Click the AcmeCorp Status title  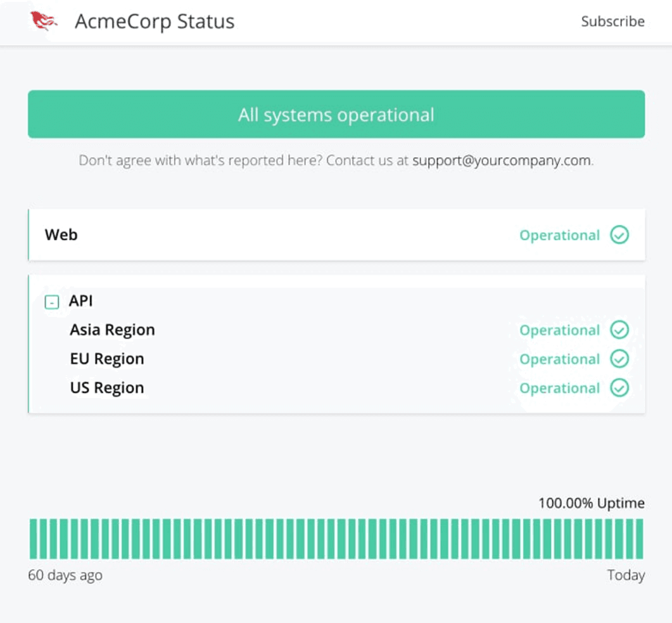point(155,22)
